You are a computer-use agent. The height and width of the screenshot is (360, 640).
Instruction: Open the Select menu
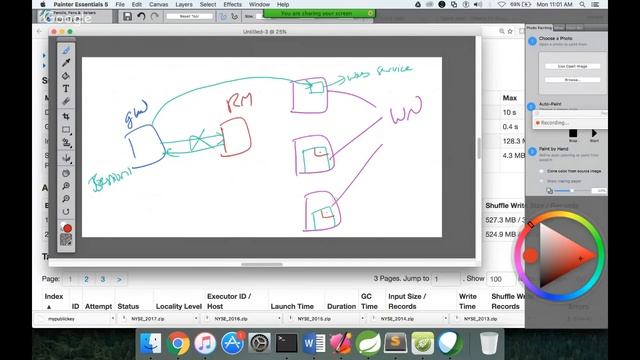[x=208, y=4]
